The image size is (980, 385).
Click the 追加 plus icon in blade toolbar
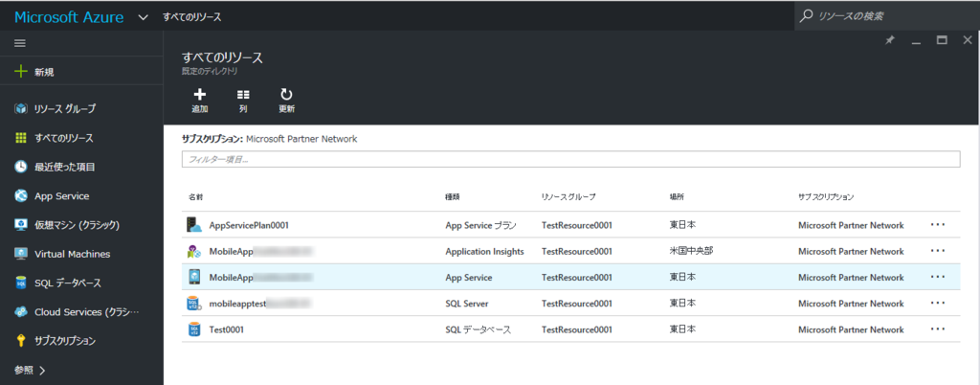(199, 95)
